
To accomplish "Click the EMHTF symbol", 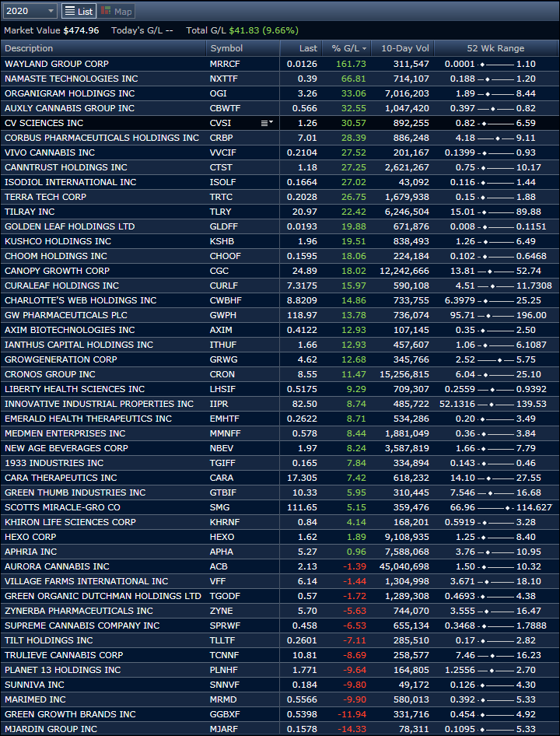I will [224, 419].
